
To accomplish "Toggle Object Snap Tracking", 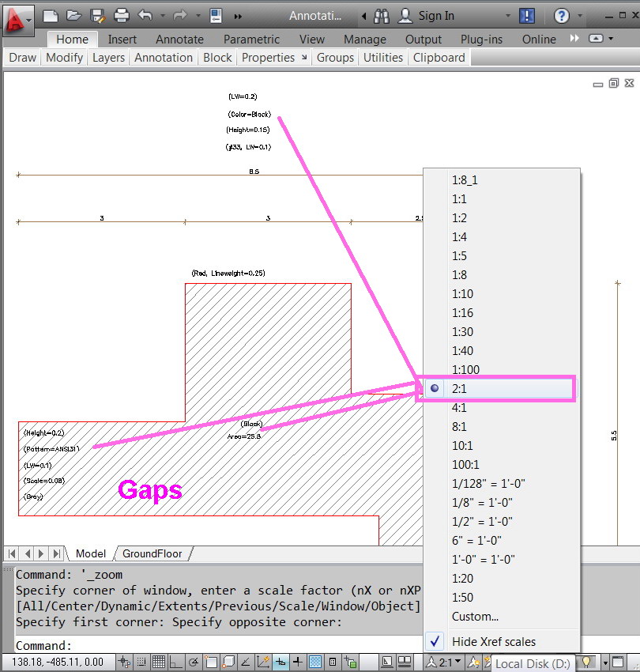I will click(245, 662).
